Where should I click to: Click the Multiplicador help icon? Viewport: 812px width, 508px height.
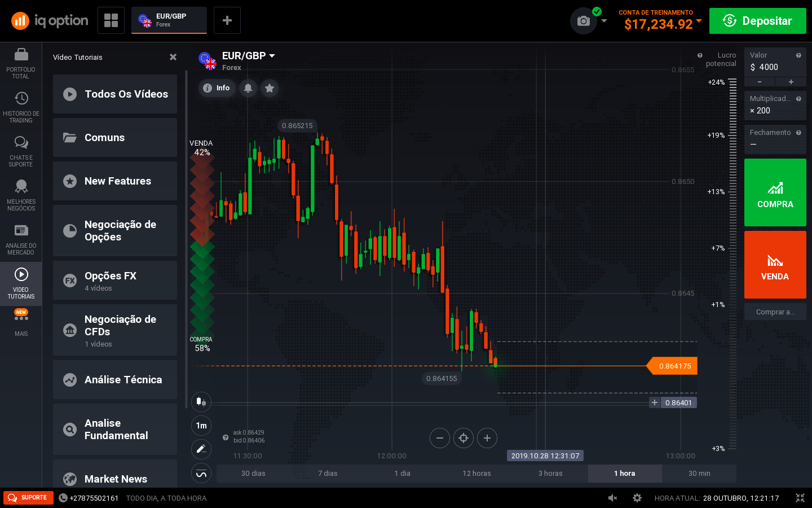(x=798, y=99)
